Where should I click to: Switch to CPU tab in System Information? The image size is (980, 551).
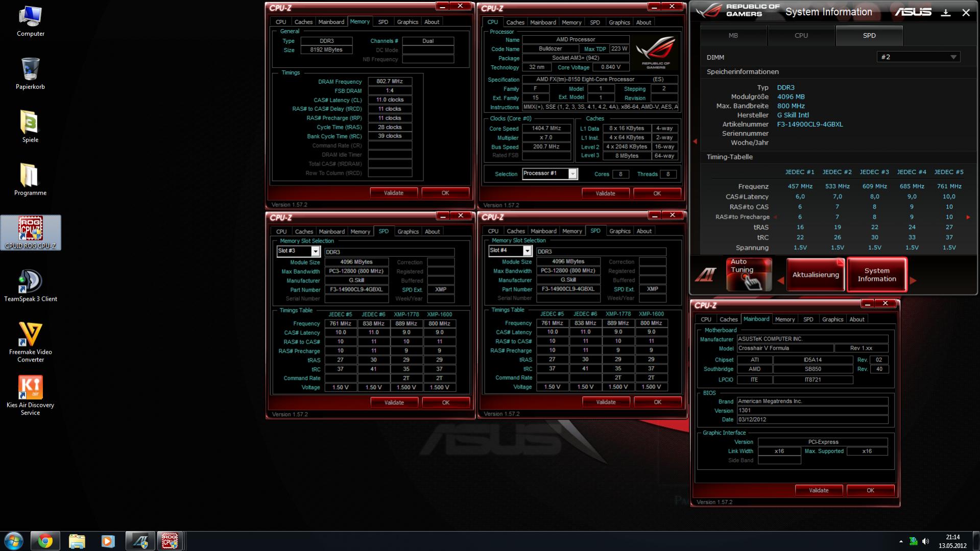[801, 36]
